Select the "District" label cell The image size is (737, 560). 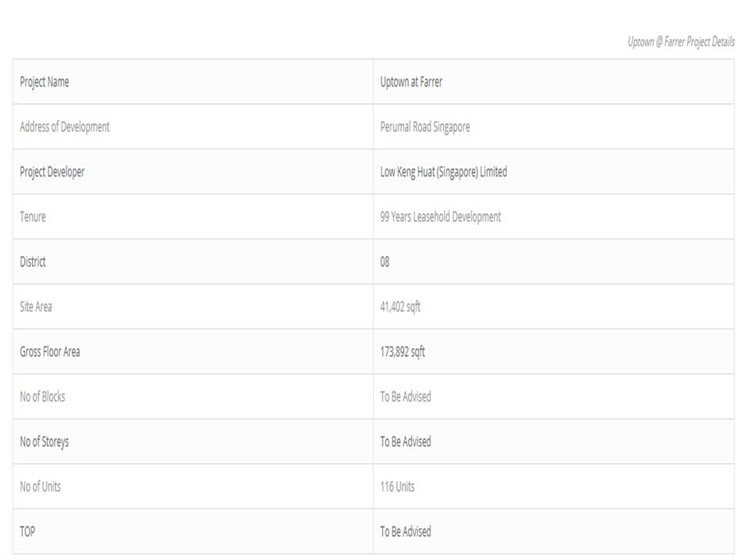[33, 262]
